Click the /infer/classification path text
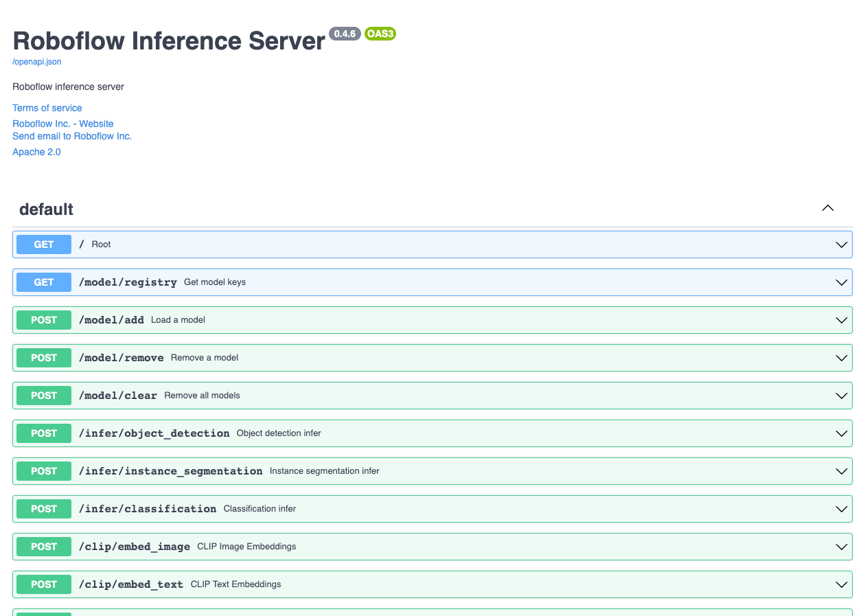This screenshot has width=865, height=616. pyautogui.click(x=148, y=509)
